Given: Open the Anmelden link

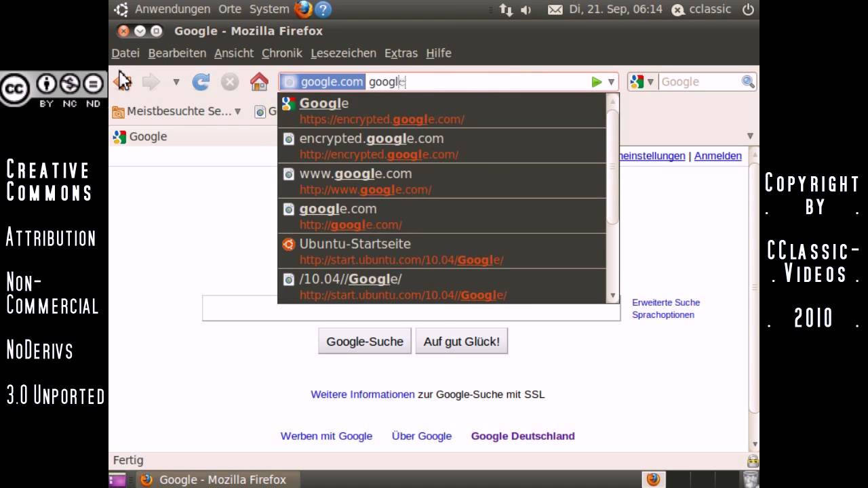Looking at the screenshot, I should pyautogui.click(x=717, y=156).
